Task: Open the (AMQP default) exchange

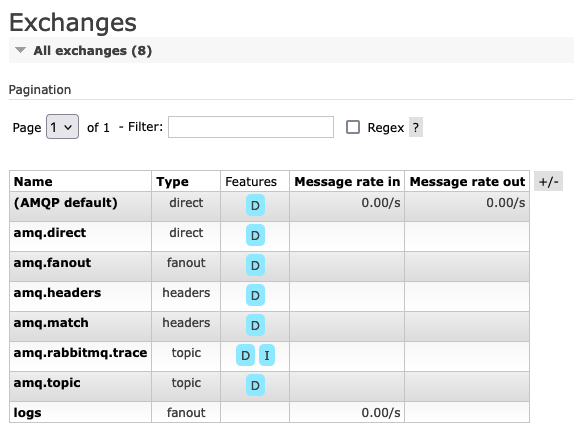Action: 66,203
